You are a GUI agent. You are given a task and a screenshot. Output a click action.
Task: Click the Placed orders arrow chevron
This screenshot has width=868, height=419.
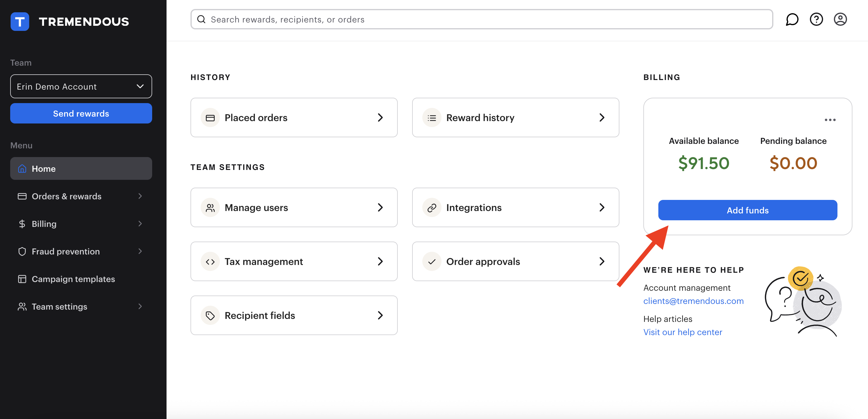click(380, 118)
